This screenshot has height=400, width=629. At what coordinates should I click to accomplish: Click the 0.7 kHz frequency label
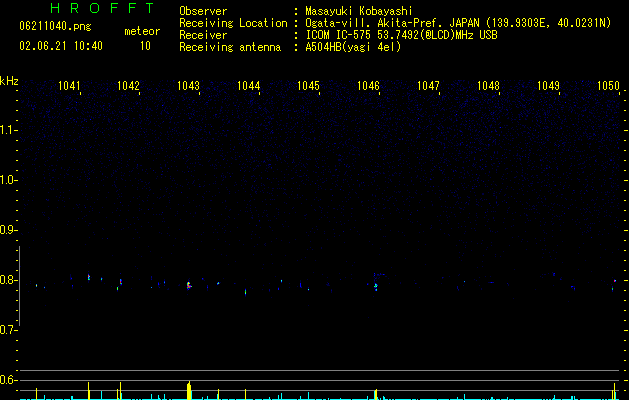(x=8, y=330)
